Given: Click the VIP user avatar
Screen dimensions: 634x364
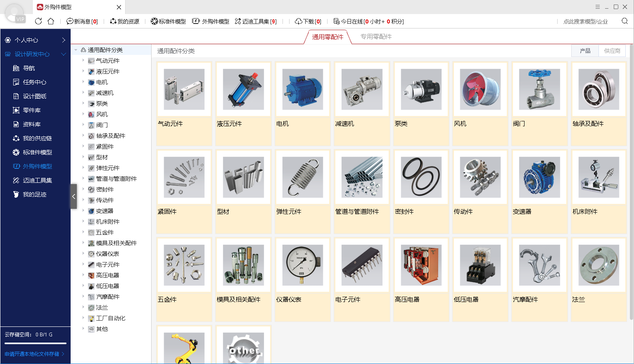Looking at the screenshot, I should click(x=14, y=13).
